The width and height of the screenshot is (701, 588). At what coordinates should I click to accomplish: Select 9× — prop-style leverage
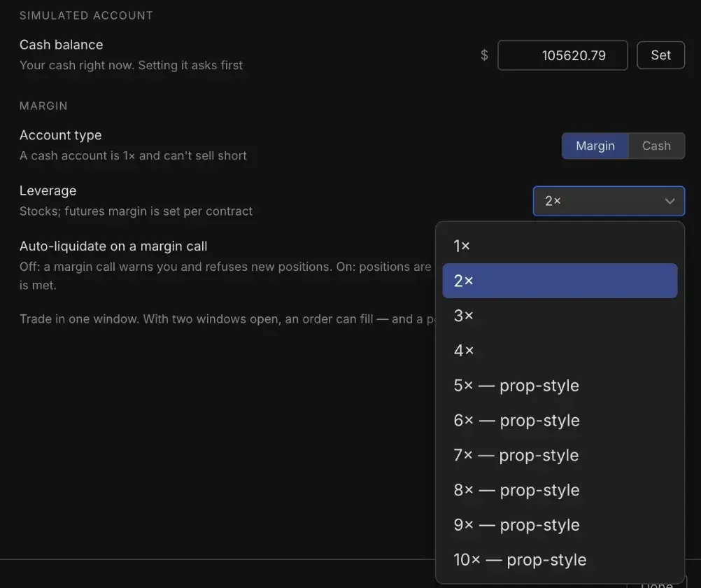pyautogui.click(x=560, y=525)
